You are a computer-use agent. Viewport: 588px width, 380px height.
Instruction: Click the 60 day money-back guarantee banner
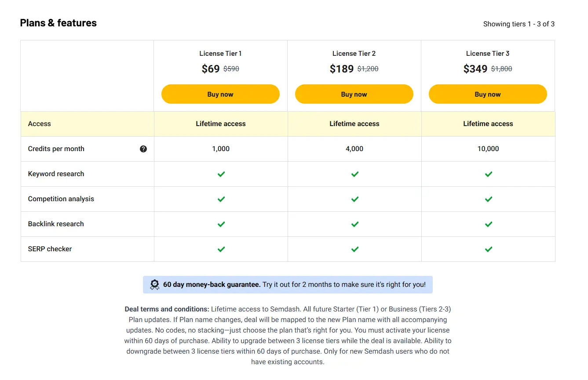click(288, 285)
